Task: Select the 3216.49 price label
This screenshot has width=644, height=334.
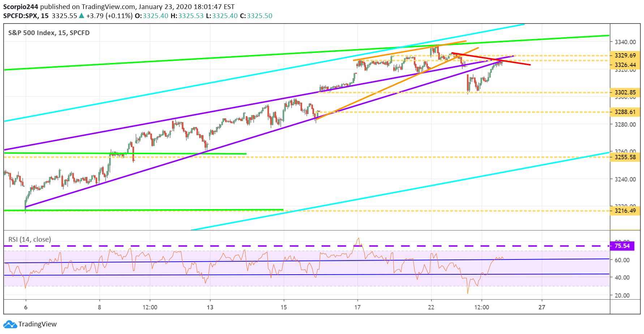Action: (625, 211)
